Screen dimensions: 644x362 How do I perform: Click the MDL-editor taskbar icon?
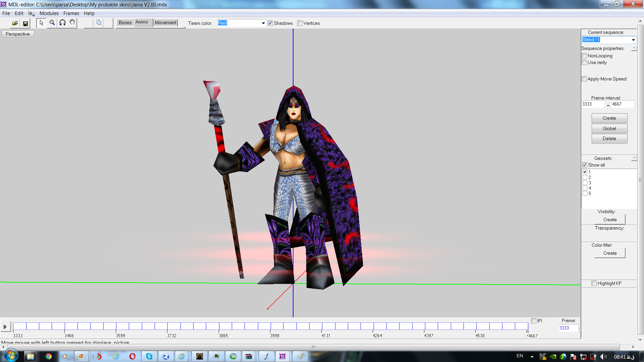coord(282,356)
